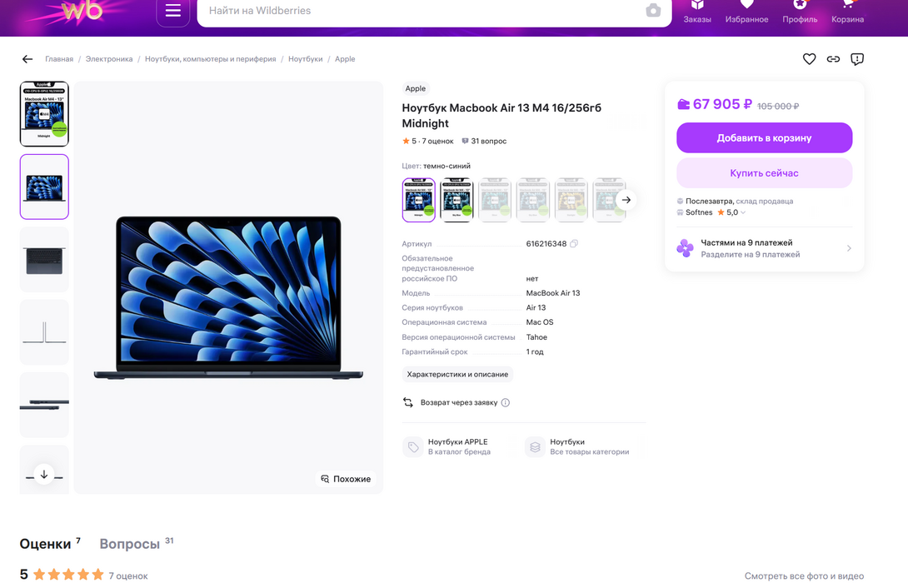Click Купить сейчас button
The height and width of the screenshot is (588, 908).
[764, 173]
